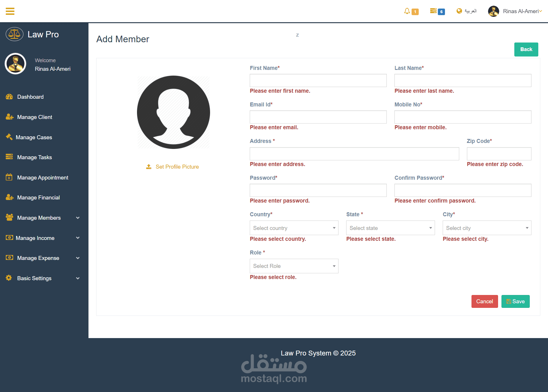The image size is (548, 392).
Task: Open the Select state dropdown
Action: coord(390,228)
